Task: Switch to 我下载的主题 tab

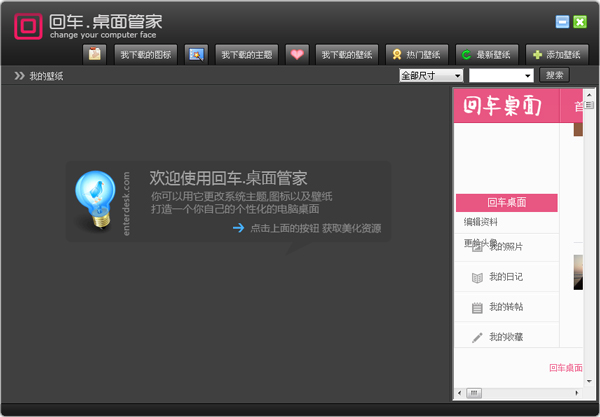Action: coord(246,54)
